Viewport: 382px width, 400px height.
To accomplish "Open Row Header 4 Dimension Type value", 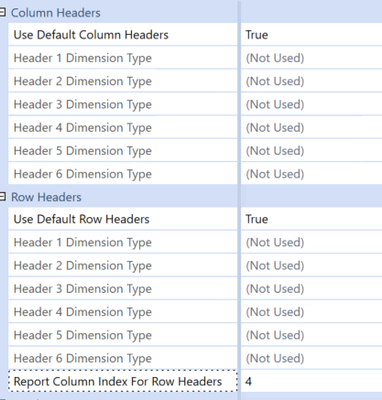I will (312, 312).
